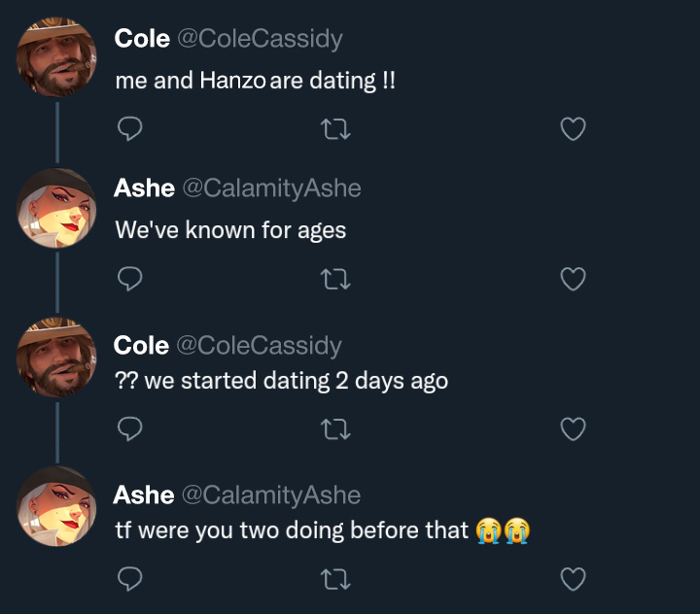This screenshot has width=700, height=614.
Task: Reply to Ashe's "tf were you two doing" tweet
Action: click(x=130, y=579)
